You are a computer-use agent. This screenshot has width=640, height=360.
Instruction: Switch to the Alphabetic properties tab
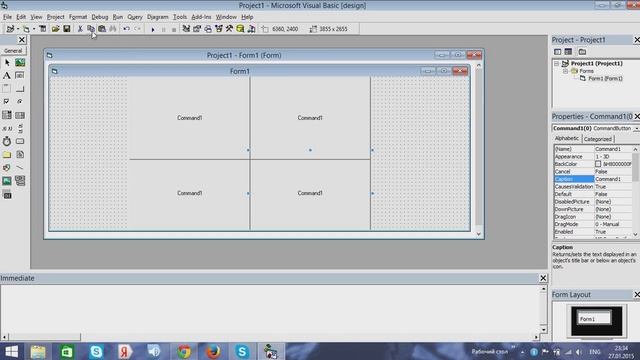click(x=567, y=139)
